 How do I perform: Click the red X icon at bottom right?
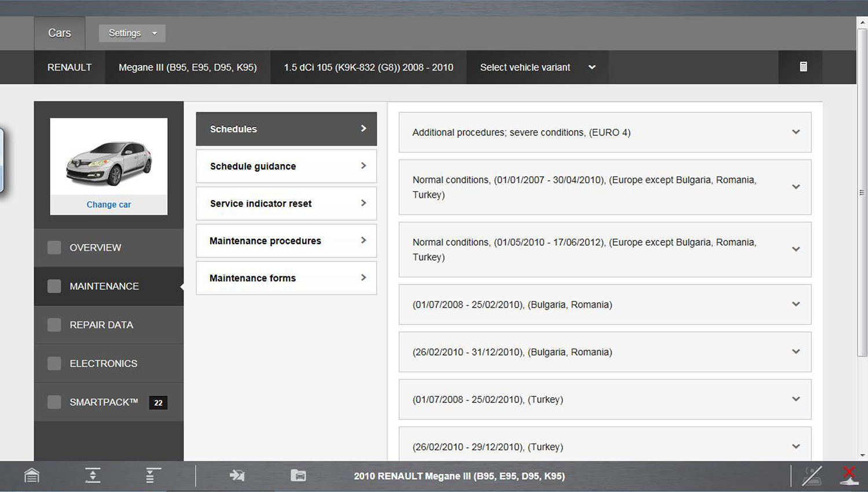848,476
